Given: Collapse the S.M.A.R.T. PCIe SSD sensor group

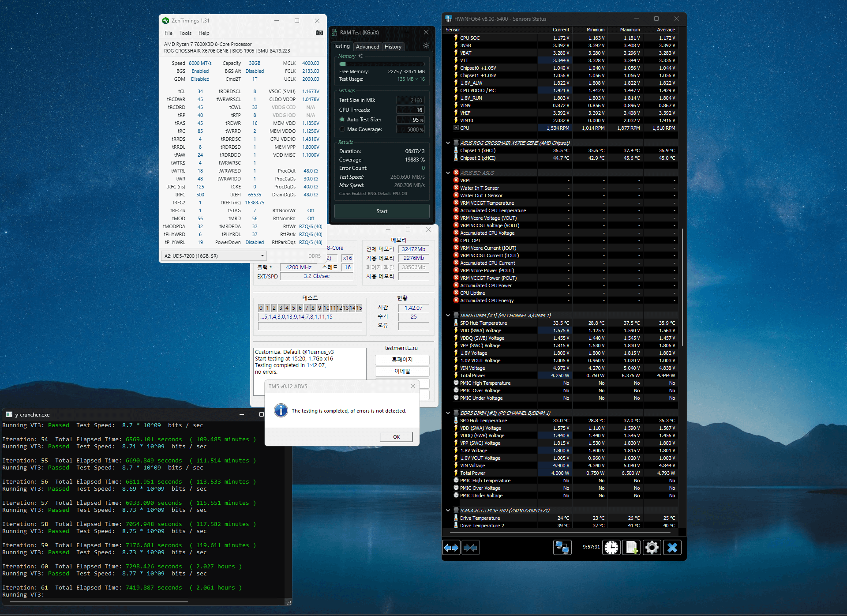Looking at the screenshot, I should [x=448, y=511].
